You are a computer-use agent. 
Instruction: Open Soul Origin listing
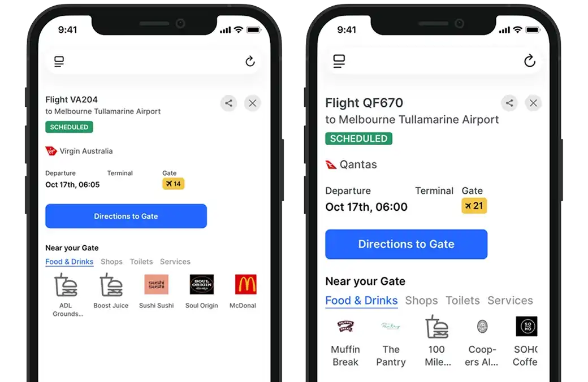[x=201, y=291]
